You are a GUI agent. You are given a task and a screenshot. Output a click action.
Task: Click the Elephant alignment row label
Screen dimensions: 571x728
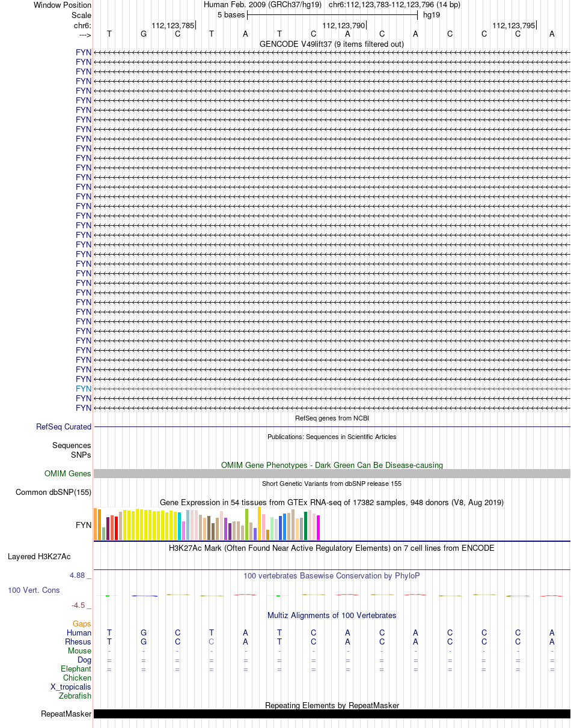click(x=76, y=669)
